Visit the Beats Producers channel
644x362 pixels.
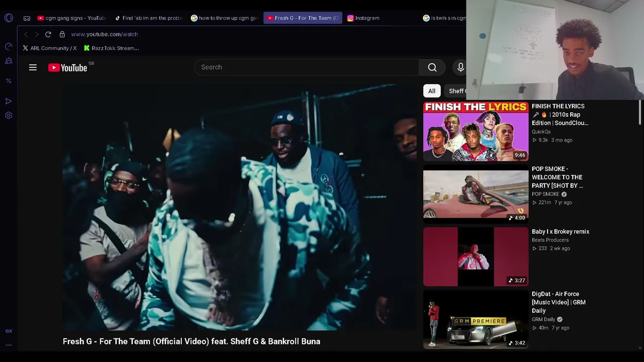[x=550, y=240]
